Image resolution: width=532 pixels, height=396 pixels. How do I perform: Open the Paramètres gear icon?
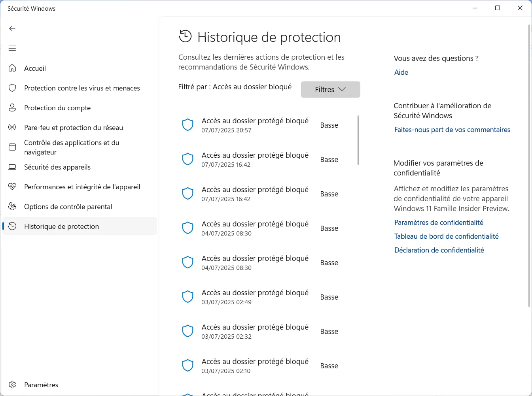tap(12, 385)
